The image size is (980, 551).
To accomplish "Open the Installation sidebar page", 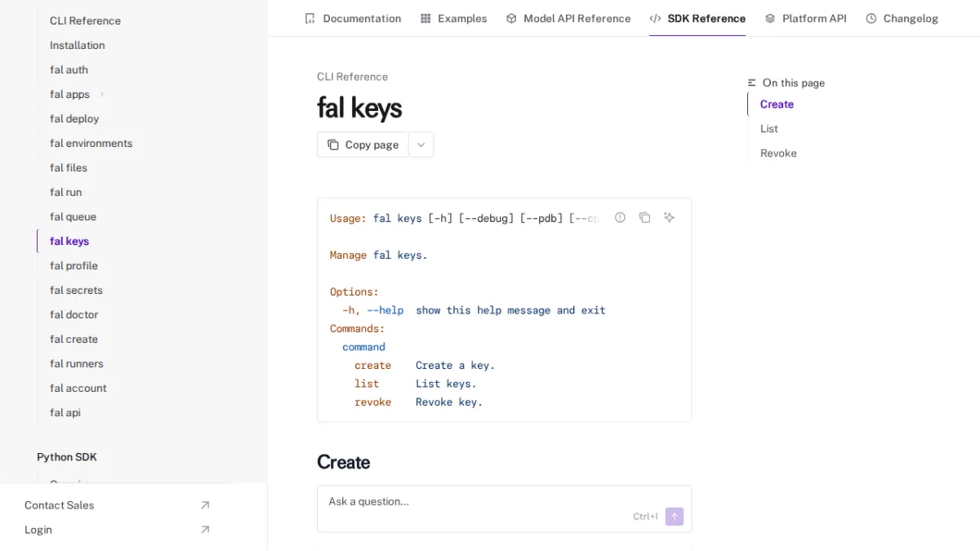I will (x=78, y=45).
